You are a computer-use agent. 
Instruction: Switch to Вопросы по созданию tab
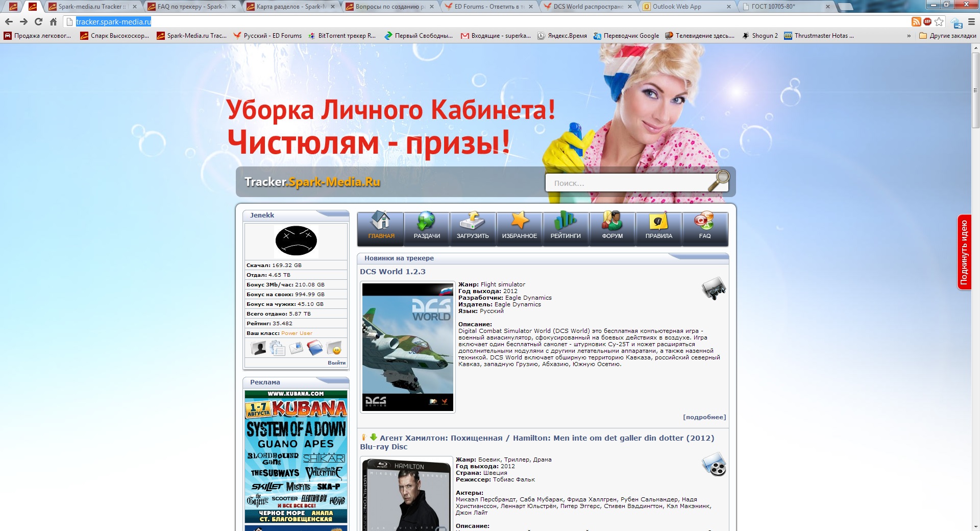coord(390,7)
